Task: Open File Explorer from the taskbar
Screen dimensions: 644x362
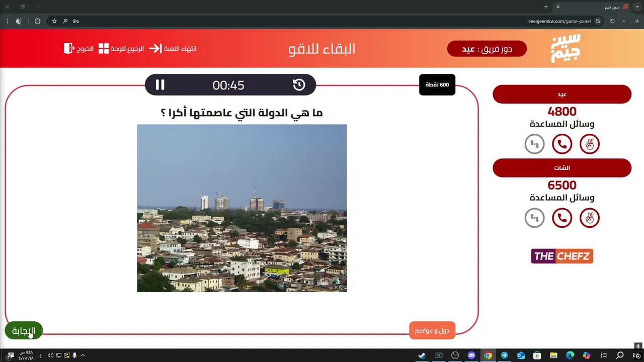Action: pyautogui.click(x=553, y=355)
